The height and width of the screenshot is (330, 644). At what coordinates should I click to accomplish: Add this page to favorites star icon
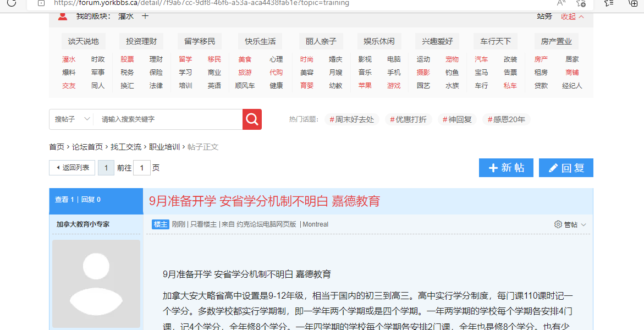coord(581,3)
